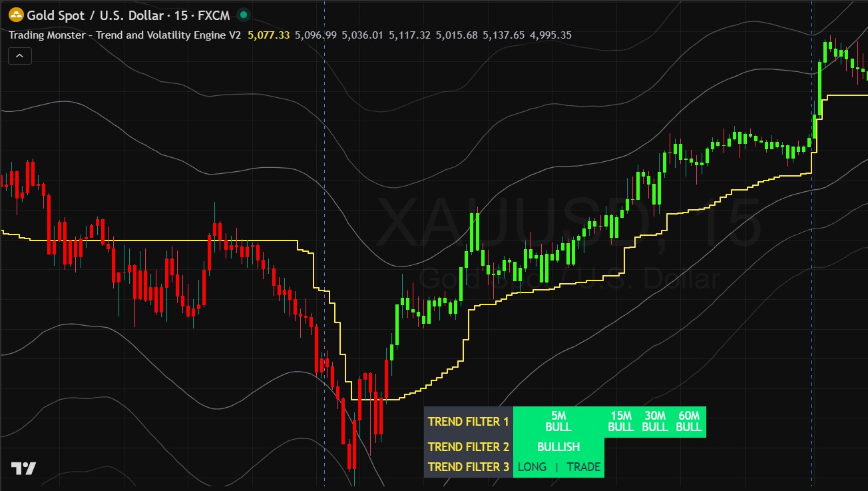Click the TREND FILTER 3 label cell
Image resolution: width=868 pixels, height=491 pixels.
coord(469,467)
